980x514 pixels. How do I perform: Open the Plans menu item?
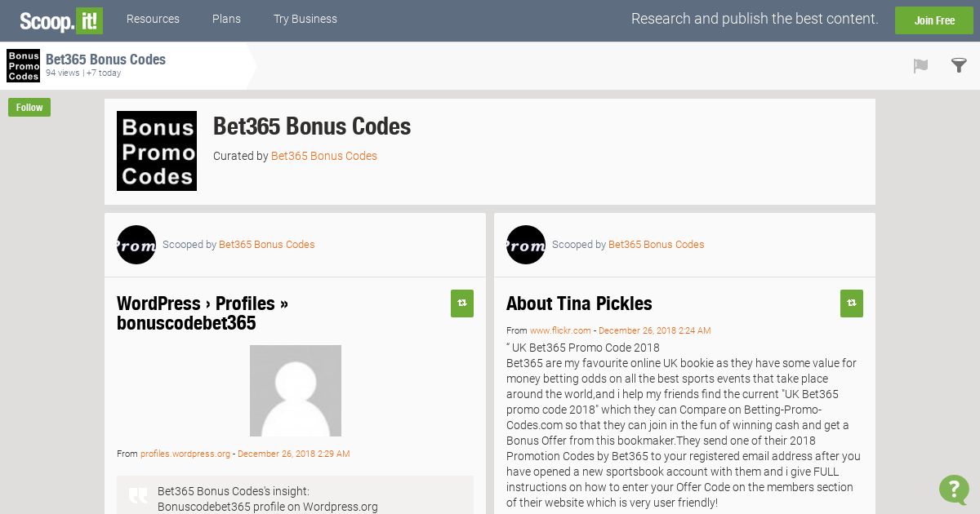click(x=226, y=19)
